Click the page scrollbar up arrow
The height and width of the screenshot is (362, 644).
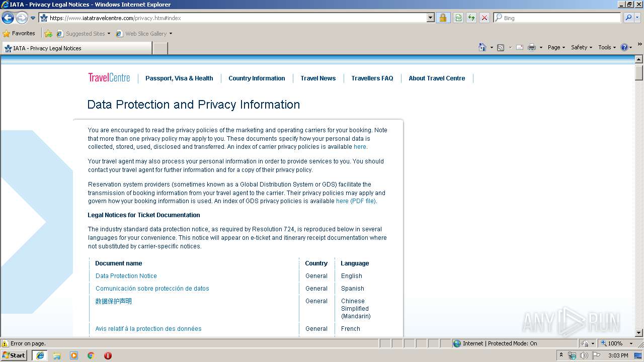click(x=639, y=59)
